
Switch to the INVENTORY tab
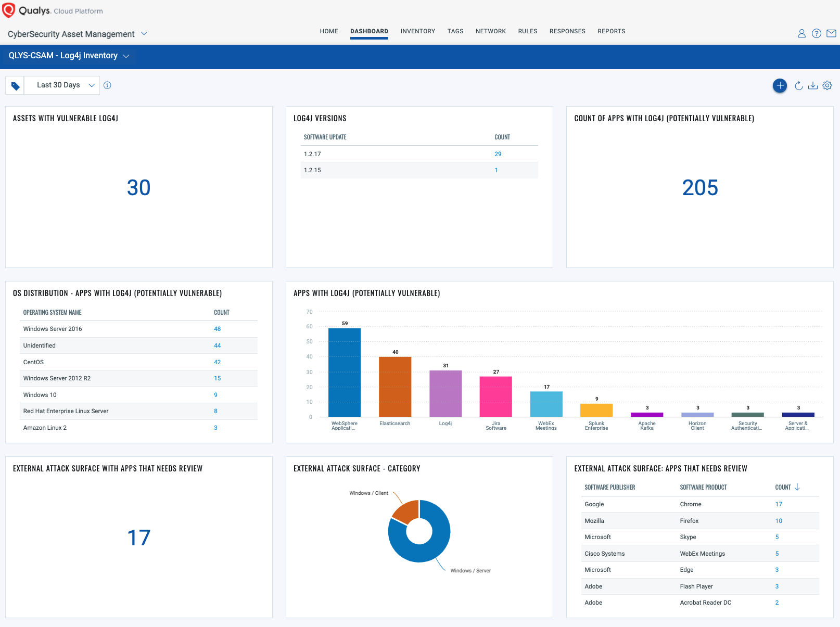coord(417,31)
